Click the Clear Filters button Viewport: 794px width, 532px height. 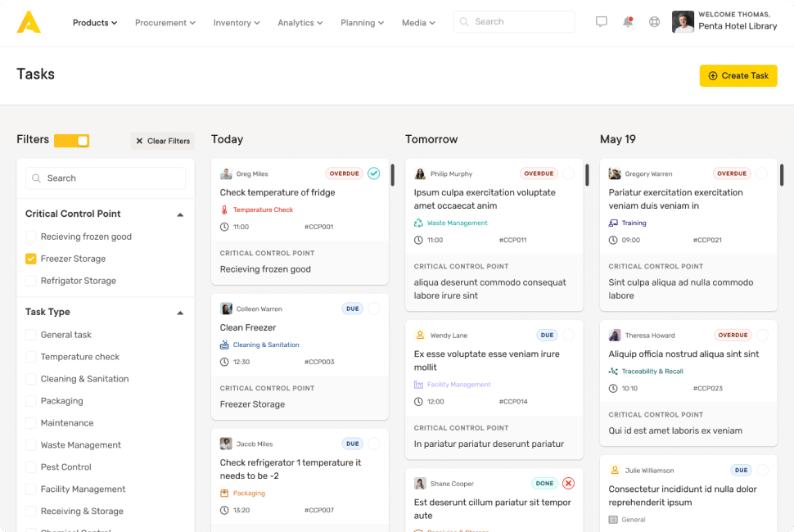click(x=162, y=141)
